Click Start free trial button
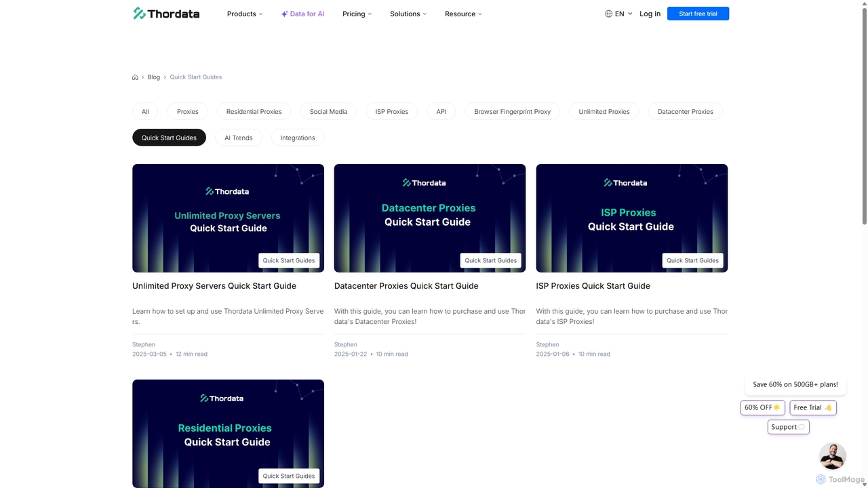868x488 pixels. coord(698,14)
